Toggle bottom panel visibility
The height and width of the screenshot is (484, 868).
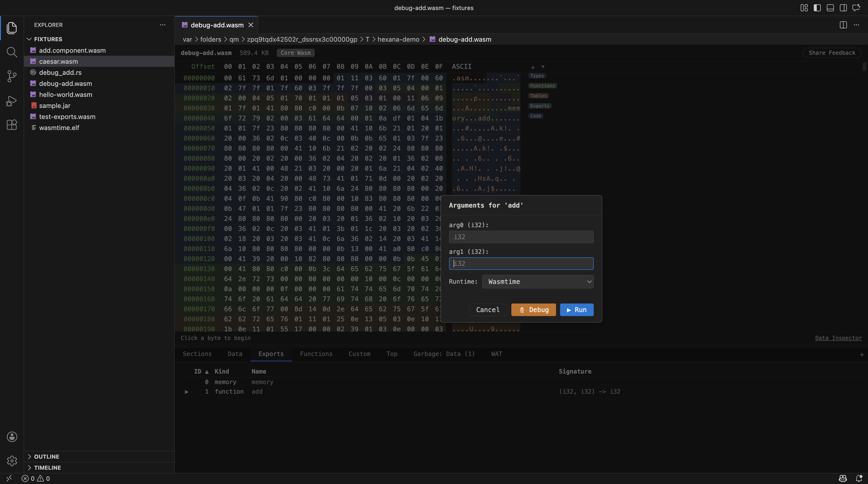coord(830,8)
